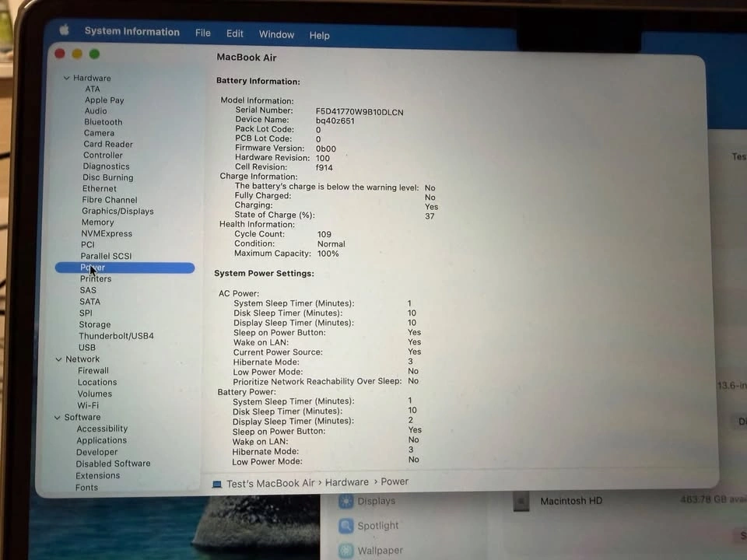Collapse the Hardware section chevron
Screen dimensions: 747x560
66,79
